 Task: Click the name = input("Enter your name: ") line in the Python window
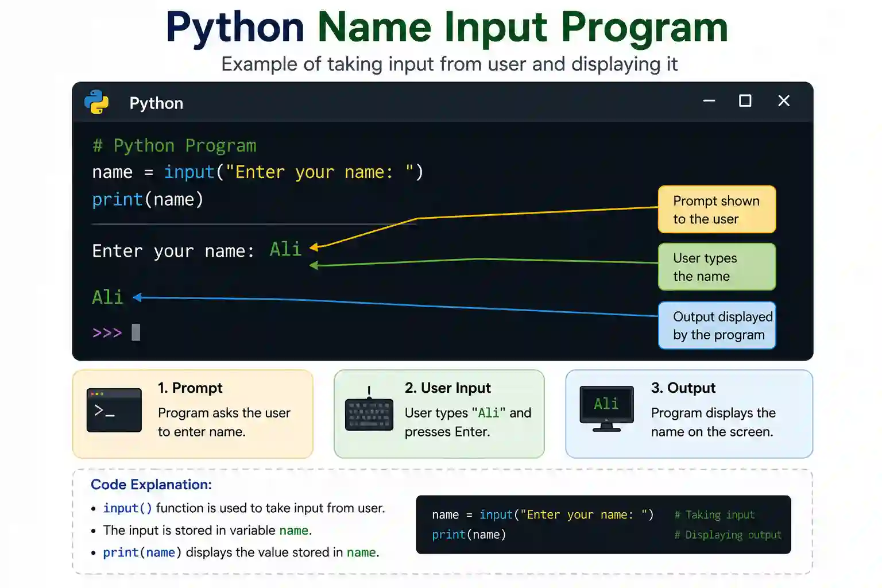258,172
